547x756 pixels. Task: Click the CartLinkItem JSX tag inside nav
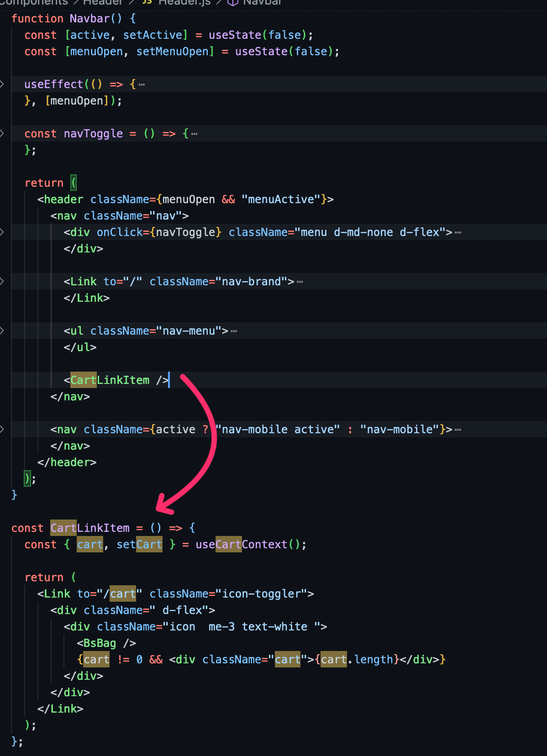click(110, 380)
